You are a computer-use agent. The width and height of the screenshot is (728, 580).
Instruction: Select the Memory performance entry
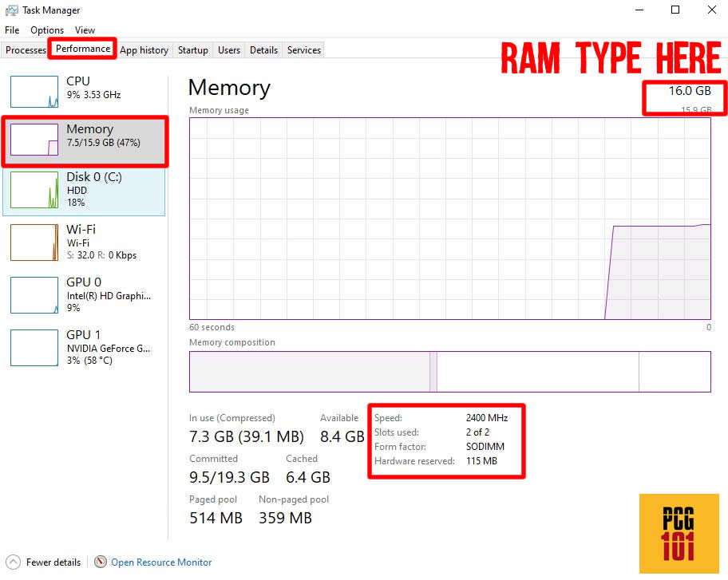(85, 141)
